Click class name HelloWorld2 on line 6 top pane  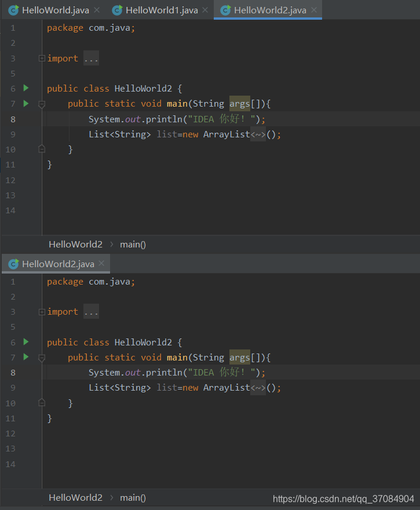pyautogui.click(x=143, y=89)
